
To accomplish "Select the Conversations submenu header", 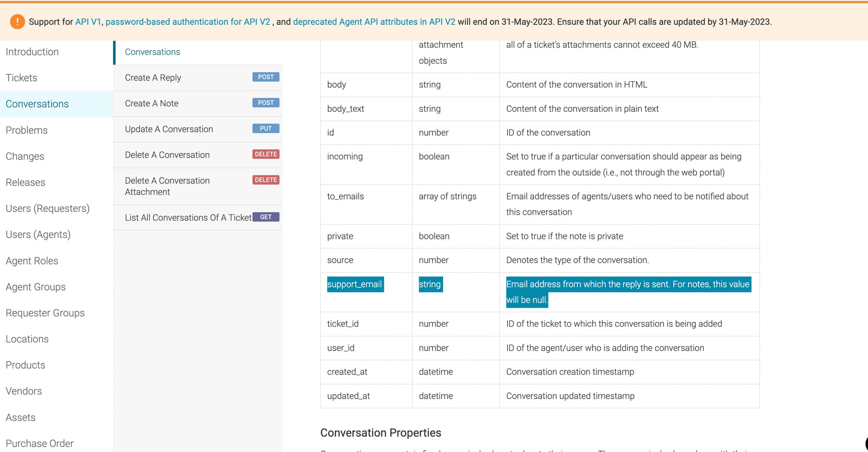I will 152,52.
